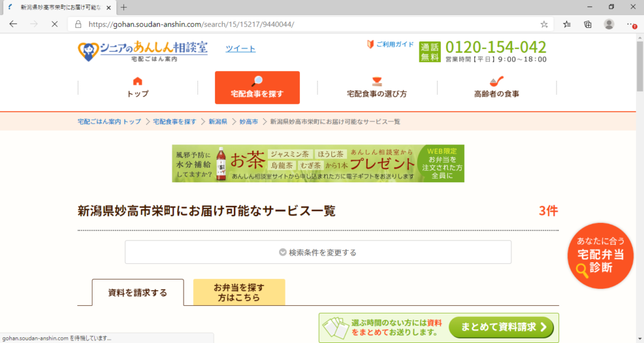Open browser Collections
Image resolution: width=644 pixels, height=343 pixels.
[588, 24]
